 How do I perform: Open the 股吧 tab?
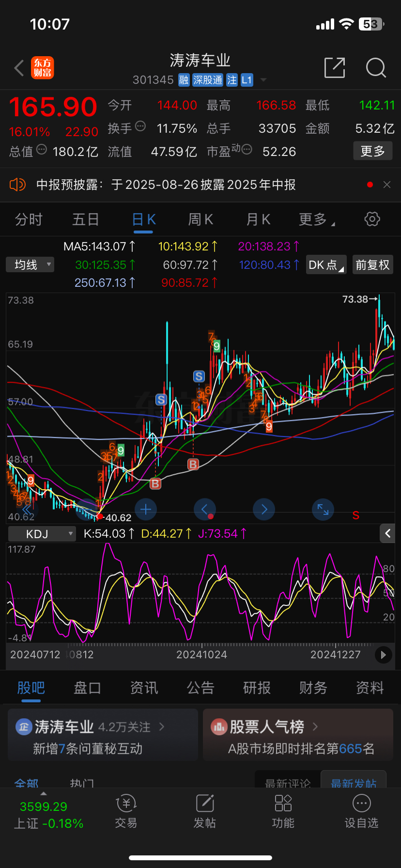point(31,688)
